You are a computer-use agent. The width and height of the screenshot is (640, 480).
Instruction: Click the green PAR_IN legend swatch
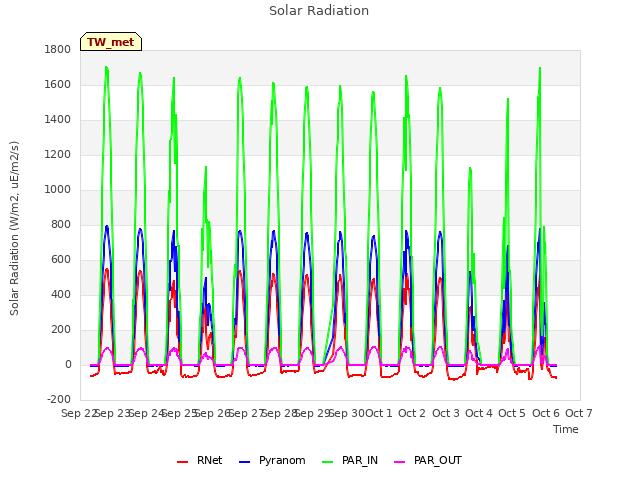pos(328,462)
